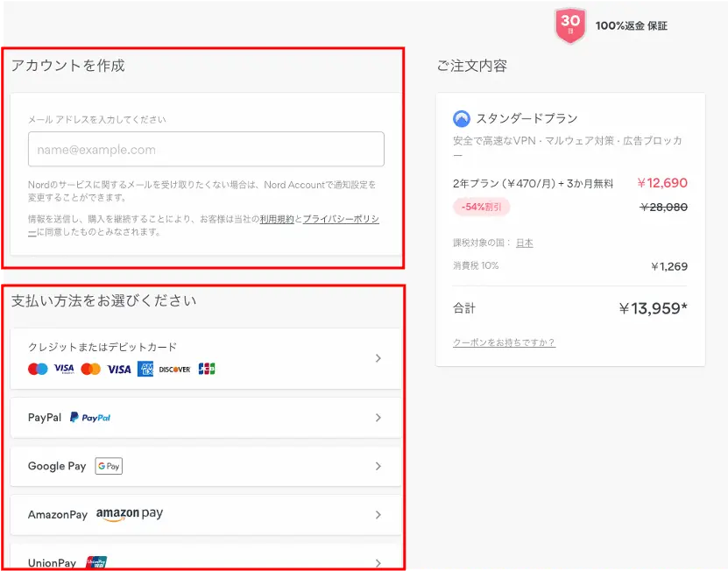
Task: Click the email address input field
Action: click(206, 149)
